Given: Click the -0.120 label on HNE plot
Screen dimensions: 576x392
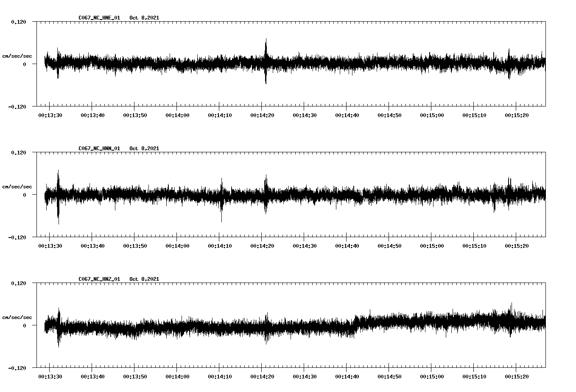Looking at the screenshot, I should (x=17, y=107).
